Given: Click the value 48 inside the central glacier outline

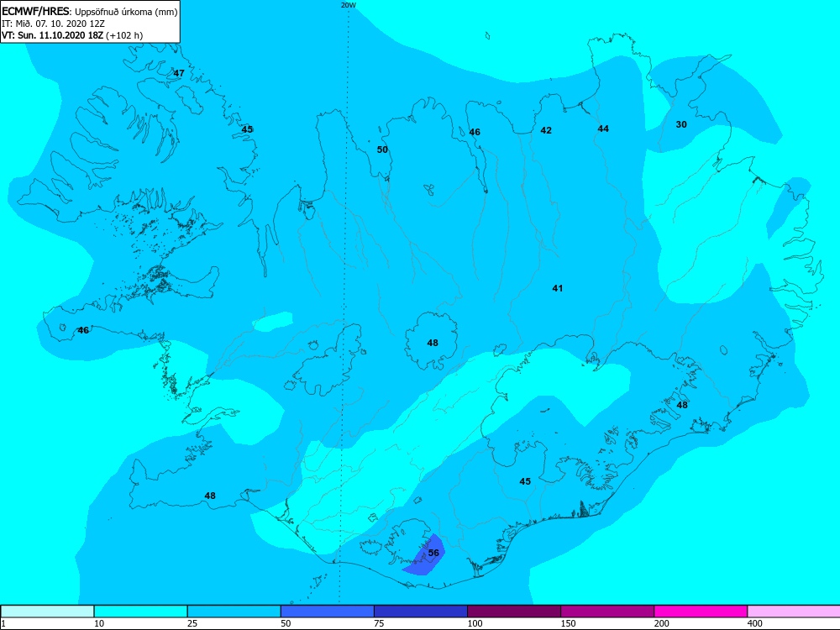Looking at the screenshot, I should pos(433,343).
